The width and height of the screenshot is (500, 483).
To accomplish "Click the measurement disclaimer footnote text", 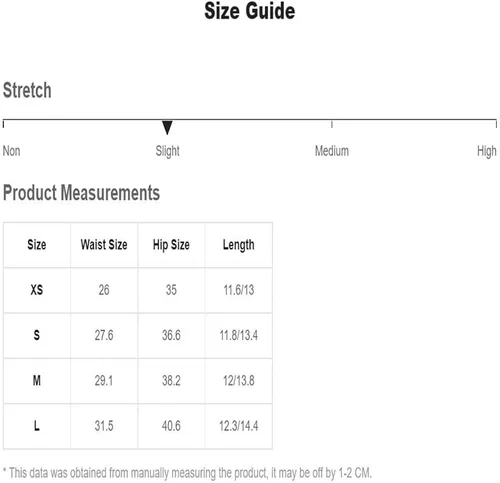I will click(187, 473).
